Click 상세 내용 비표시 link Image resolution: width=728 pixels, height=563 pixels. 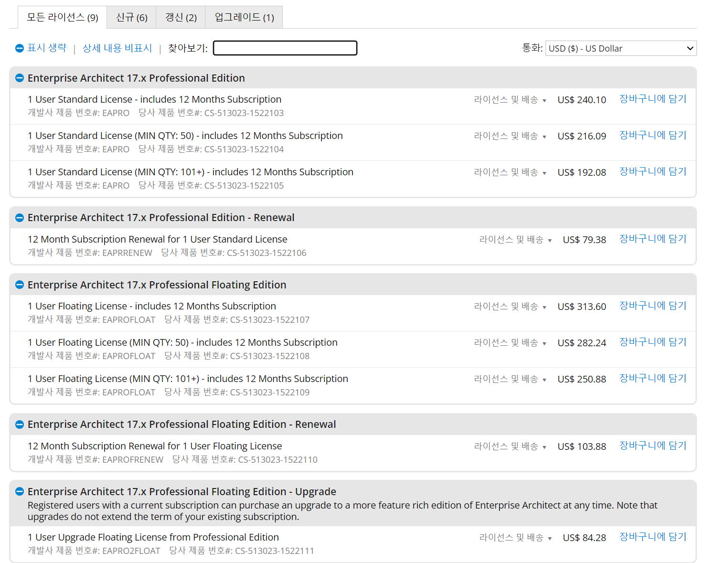[x=117, y=48]
